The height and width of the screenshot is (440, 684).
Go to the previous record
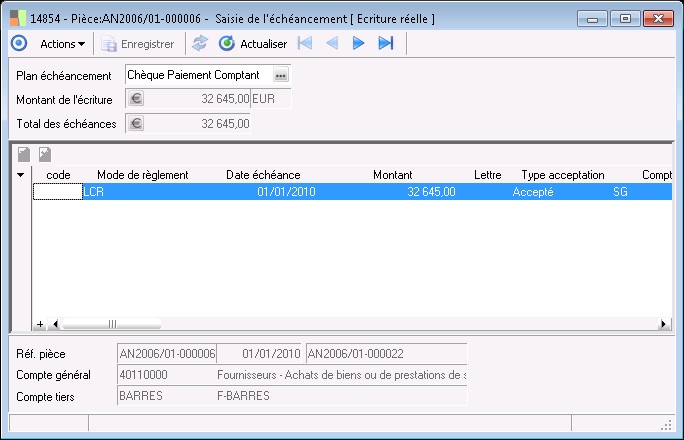(331, 43)
